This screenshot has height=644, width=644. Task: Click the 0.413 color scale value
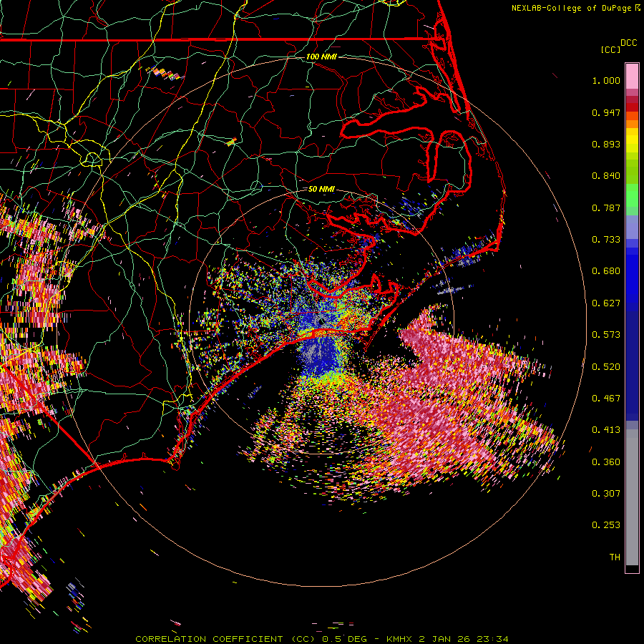click(x=606, y=430)
